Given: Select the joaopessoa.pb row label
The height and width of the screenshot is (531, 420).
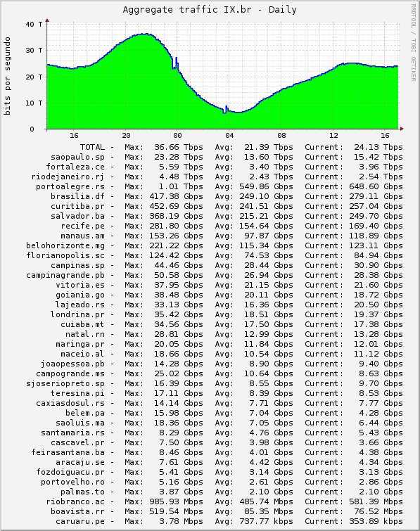Looking at the screenshot, I should [x=73, y=364].
